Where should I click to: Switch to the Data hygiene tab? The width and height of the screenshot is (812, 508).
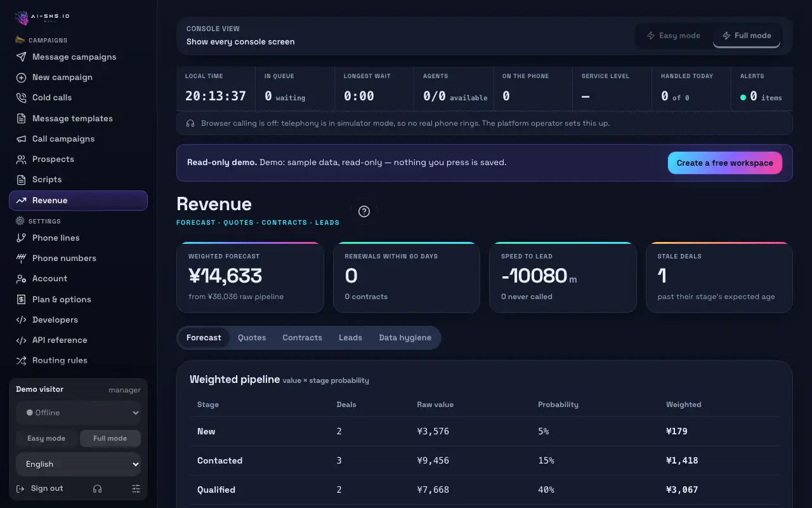point(405,338)
